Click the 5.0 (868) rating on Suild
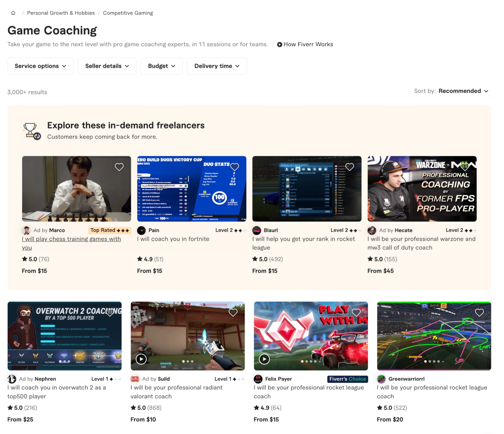Screen dimensions: 504x434 (x=146, y=408)
